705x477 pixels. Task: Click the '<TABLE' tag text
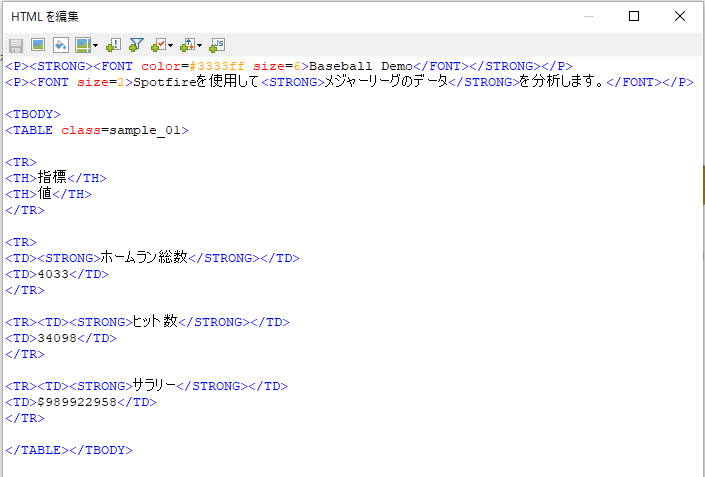(x=29, y=130)
